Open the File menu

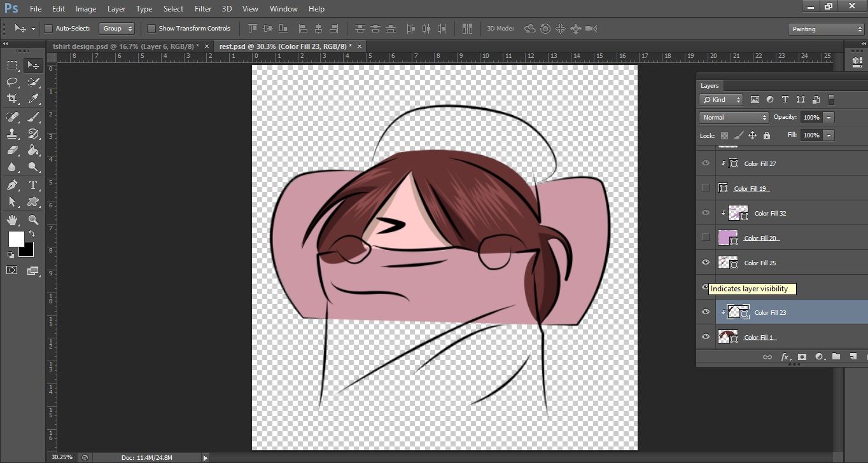(35, 9)
